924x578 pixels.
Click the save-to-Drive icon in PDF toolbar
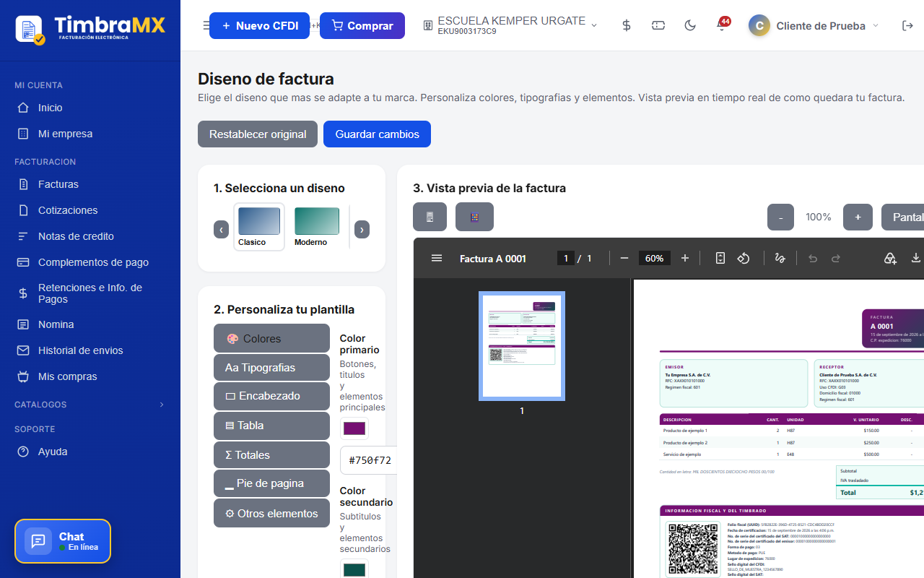tap(890, 258)
